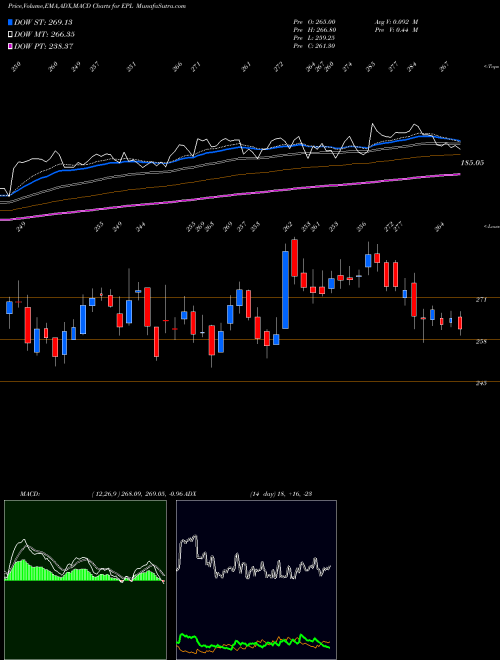Viewport: 500px width, 660px height.
Task: Select the 'Pre O: 265.00' value
Action: pos(314,22)
